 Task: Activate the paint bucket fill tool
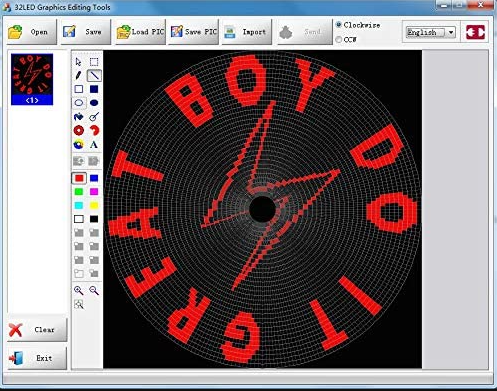[x=79, y=117]
